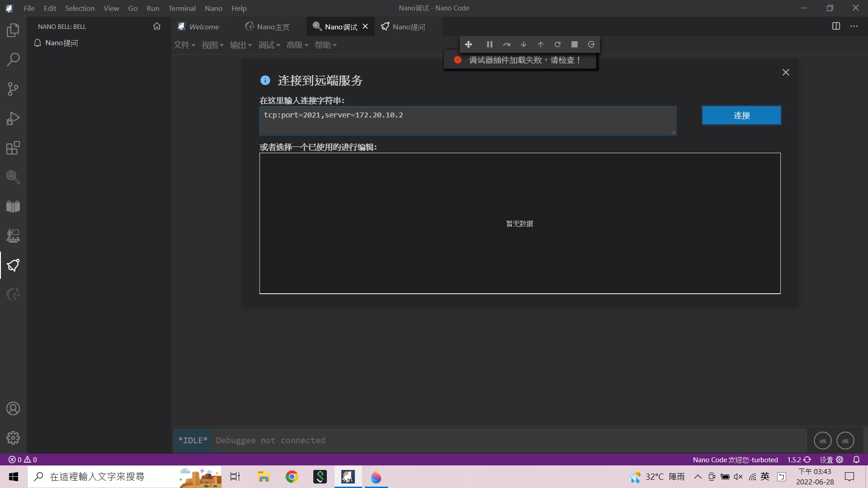Open Chrome from the taskbar
The width and height of the screenshot is (868, 488).
[292, 477]
